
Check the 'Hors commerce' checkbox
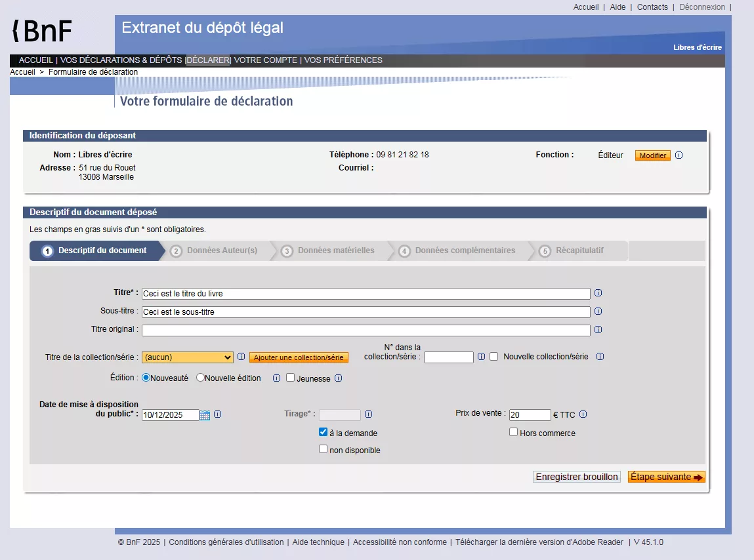[x=513, y=432]
